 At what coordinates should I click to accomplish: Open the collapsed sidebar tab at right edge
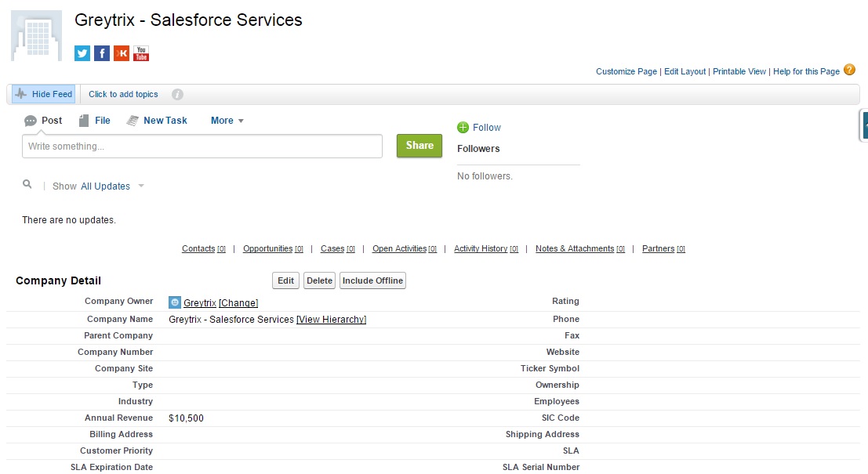pyautogui.click(x=863, y=125)
